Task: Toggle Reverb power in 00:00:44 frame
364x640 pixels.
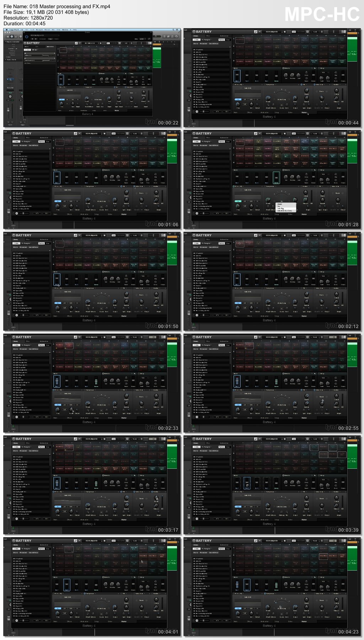Action: [x=283, y=68]
